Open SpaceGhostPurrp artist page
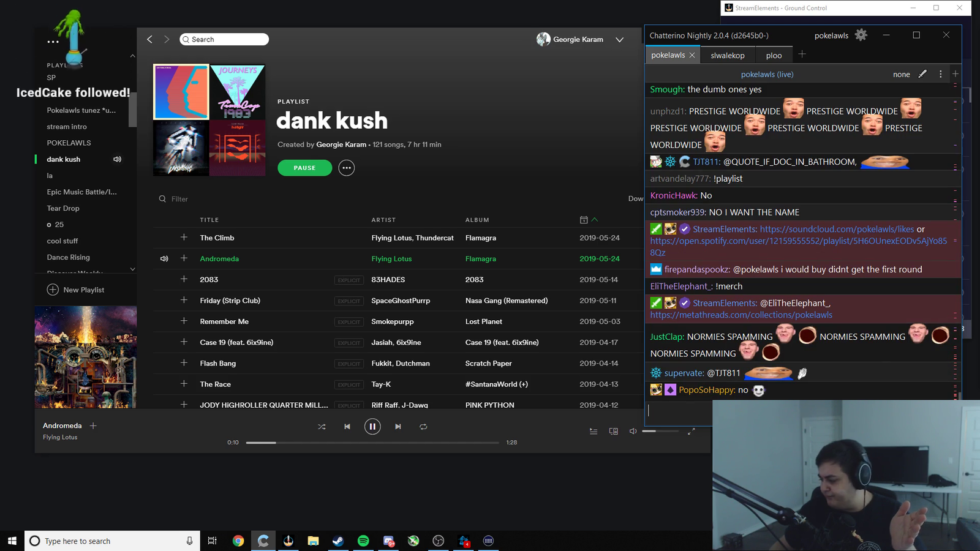The width and height of the screenshot is (980, 551). click(x=401, y=301)
